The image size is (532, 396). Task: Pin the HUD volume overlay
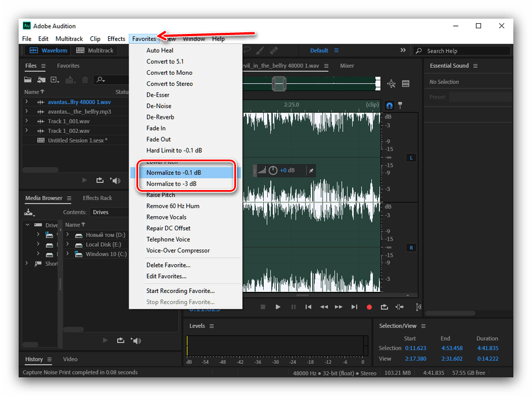(311, 170)
